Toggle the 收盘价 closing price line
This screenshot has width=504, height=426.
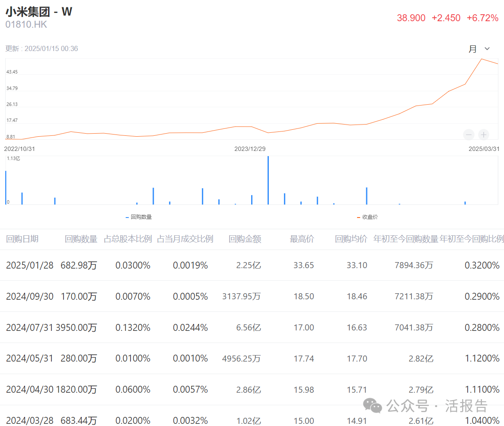pyautogui.click(x=368, y=217)
